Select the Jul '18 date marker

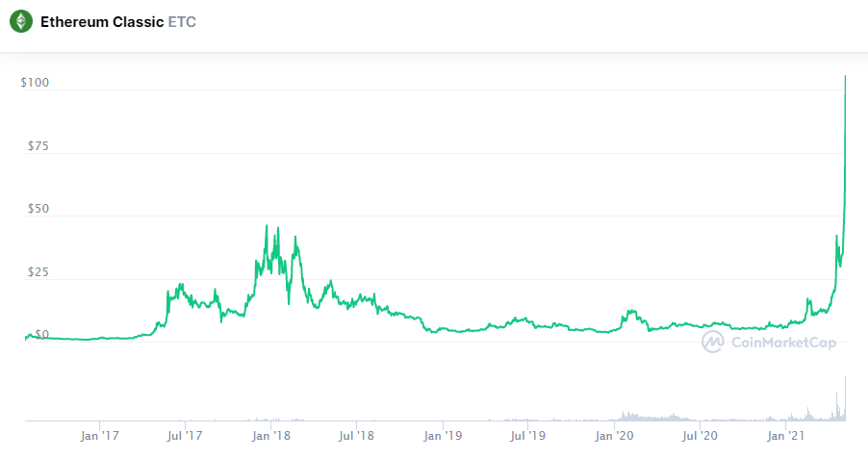[x=356, y=437]
